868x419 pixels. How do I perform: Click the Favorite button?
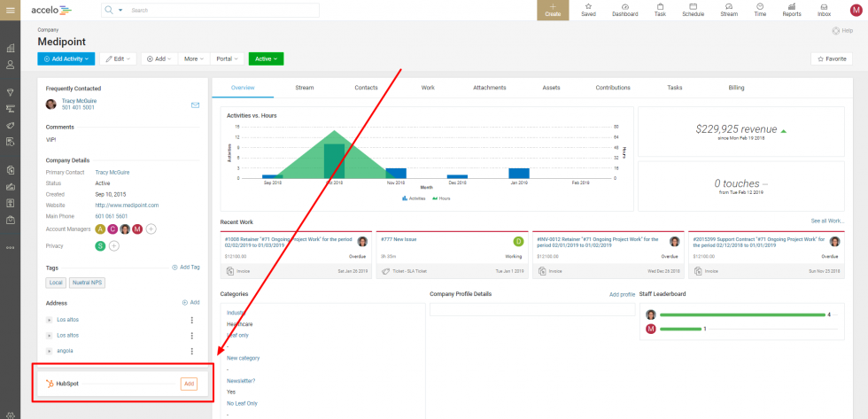tap(832, 58)
